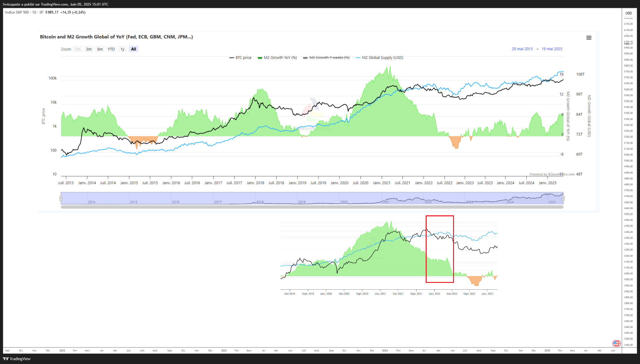Click the 2024 label on bottom time axis
The image size is (640, 364).
click(x=385, y=350)
